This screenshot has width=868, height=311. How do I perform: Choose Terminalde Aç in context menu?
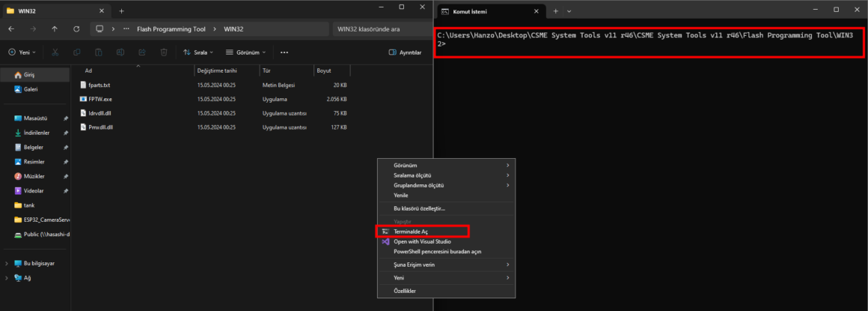[446, 231]
